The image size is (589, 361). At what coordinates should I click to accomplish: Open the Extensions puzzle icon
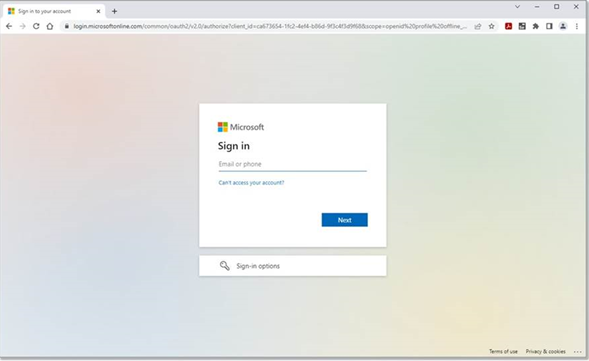pyautogui.click(x=536, y=26)
